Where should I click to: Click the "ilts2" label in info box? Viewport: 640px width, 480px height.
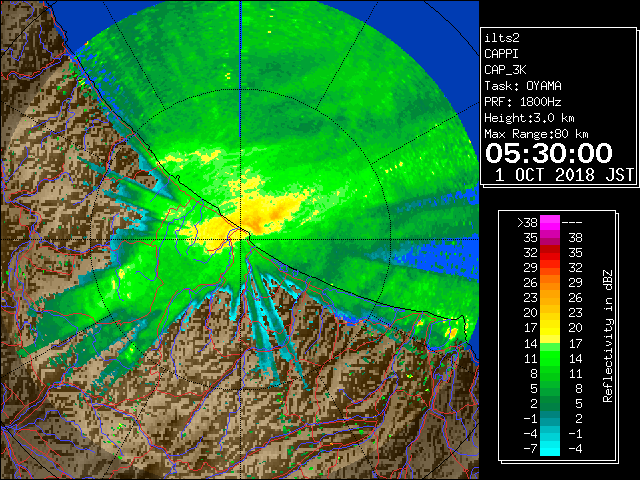pos(502,38)
